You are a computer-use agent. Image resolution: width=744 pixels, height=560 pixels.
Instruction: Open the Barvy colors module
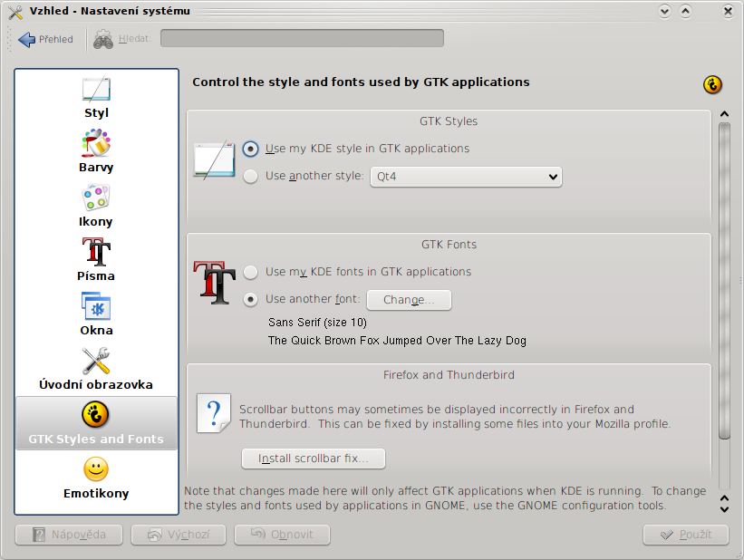pos(96,151)
